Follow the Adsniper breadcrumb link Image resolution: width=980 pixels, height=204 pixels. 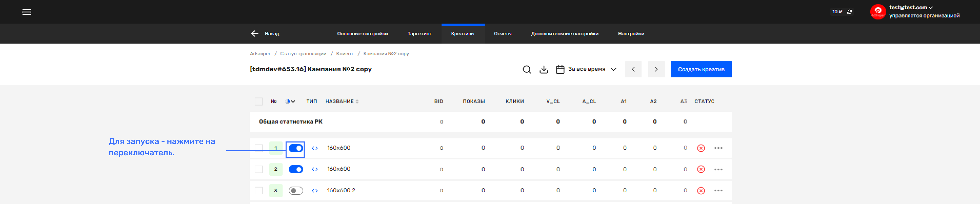pyautogui.click(x=260, y=54)
